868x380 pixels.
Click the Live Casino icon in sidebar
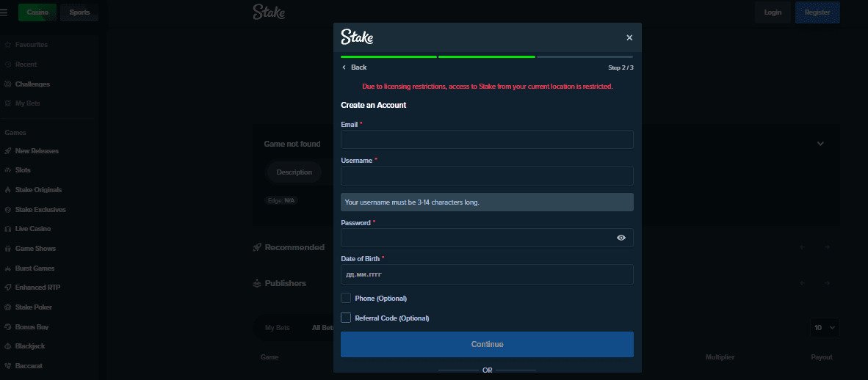pos(8,229)
